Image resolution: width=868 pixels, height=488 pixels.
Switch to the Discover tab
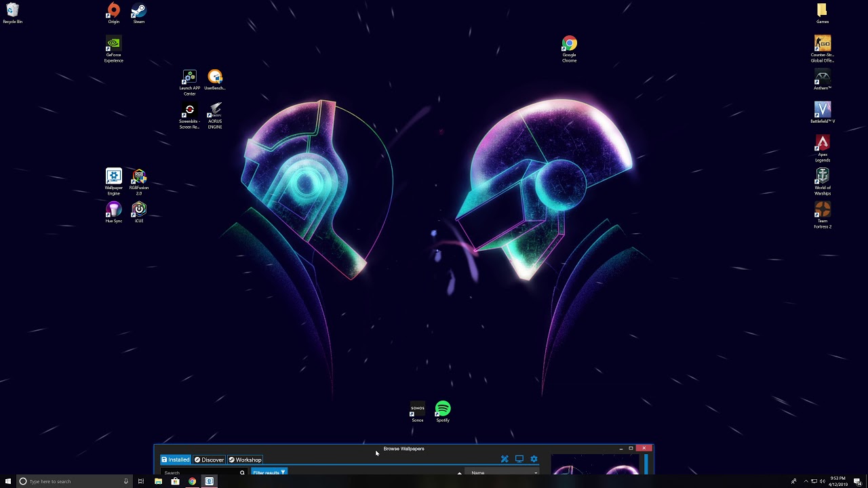tap(210, 460)
